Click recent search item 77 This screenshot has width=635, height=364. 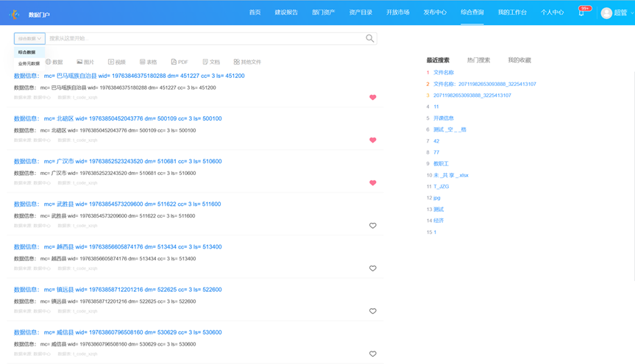(436, 152)
